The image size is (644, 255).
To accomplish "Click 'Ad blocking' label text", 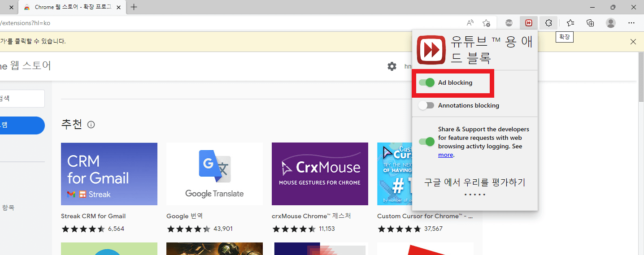I will point(455,82).
